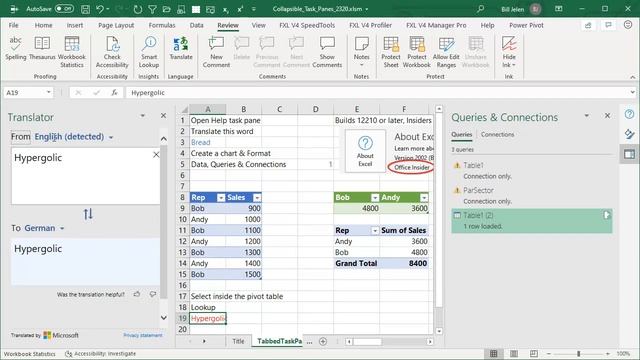Screen dimensions: 640x360
Task: Open the Rep column filter dropdown
Action: [x=221, y=198]
